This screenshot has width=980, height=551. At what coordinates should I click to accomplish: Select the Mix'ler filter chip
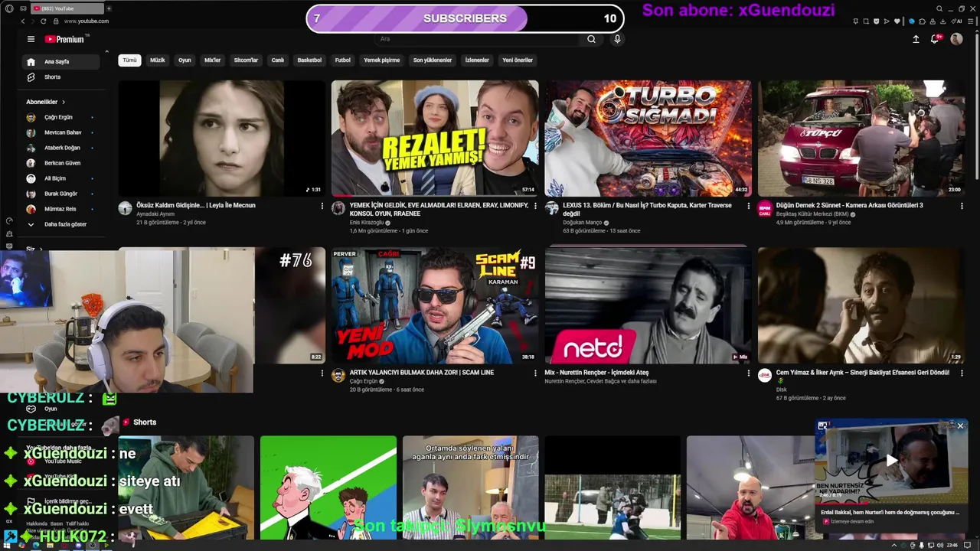[x=212, y=60]
